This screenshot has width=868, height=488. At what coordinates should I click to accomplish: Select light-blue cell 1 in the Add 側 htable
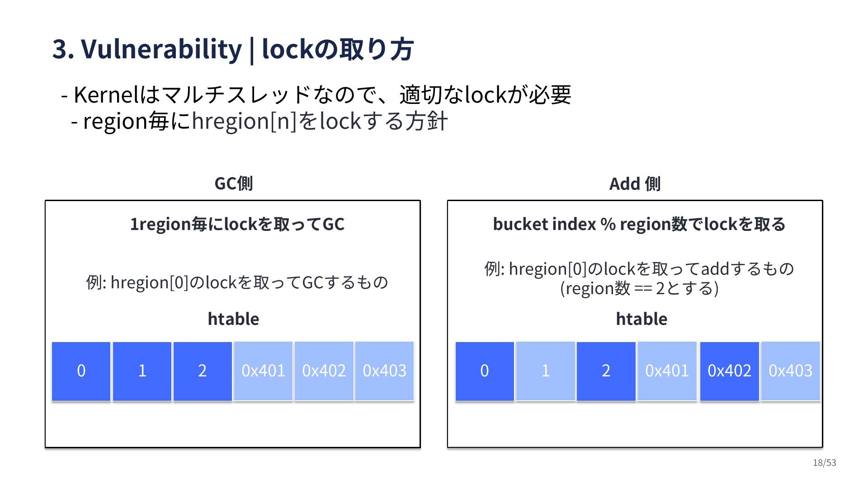(545, 371)
